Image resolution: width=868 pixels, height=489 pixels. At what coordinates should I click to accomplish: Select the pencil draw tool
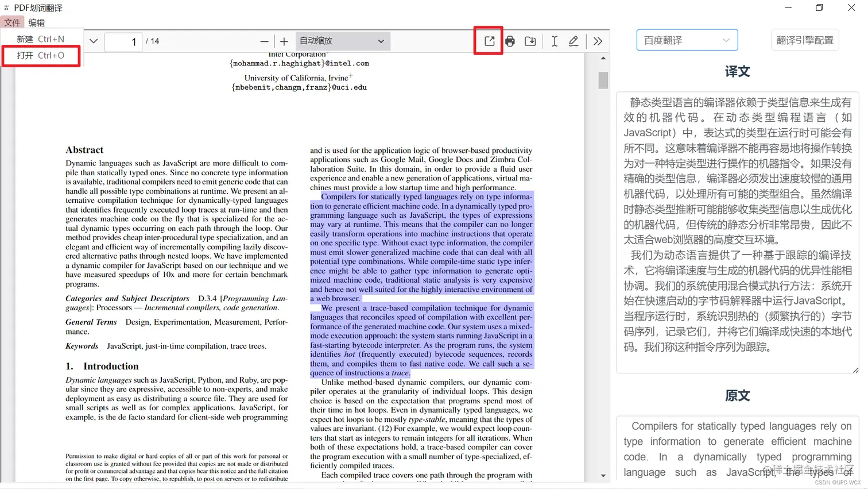point(573,41)
